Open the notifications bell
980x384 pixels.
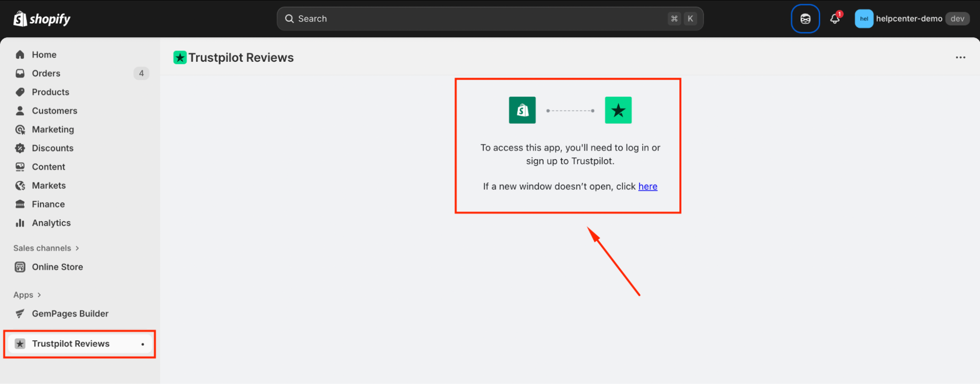click(835, 19)
